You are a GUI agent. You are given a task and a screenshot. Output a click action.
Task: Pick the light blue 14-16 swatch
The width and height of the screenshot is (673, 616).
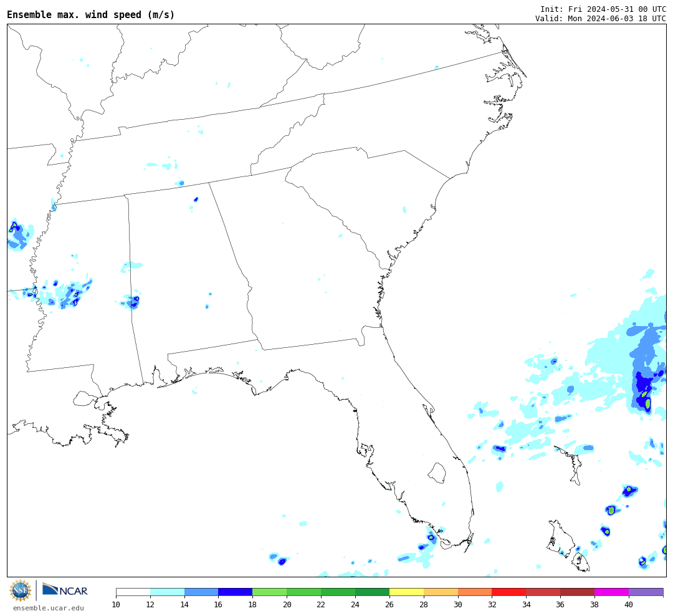[x=201, y=592]
